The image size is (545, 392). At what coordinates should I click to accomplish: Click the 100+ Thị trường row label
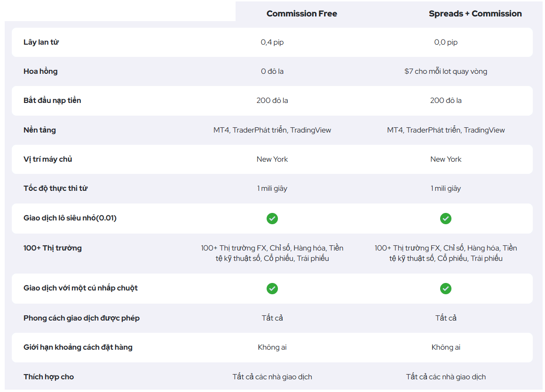point(53,248)
